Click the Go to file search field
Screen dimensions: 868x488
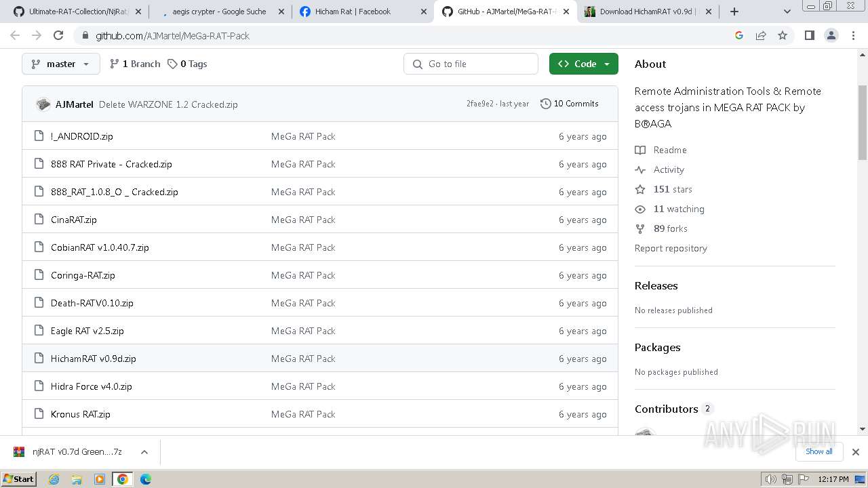pyautogui.click(x=471, y=64)
